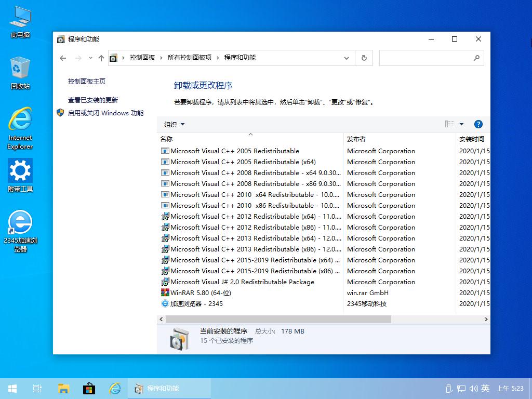Click the back arrow in the navigation bar
This screenshot has height=399, width=532.
coord(63,58)
